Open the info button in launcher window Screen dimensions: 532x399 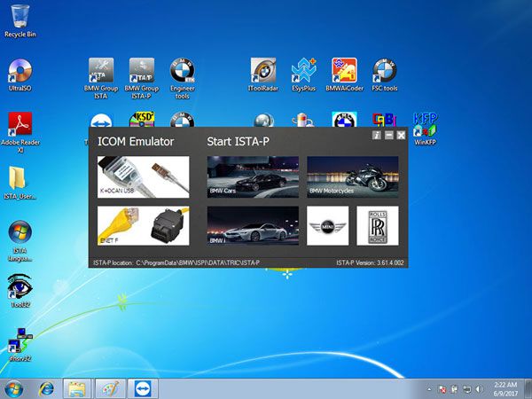377,135
